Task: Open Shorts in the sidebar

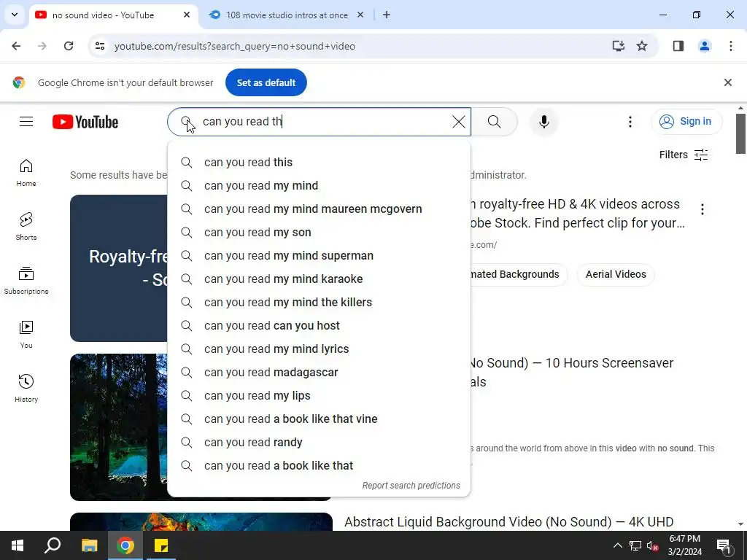Action: (x=26, y=227)
